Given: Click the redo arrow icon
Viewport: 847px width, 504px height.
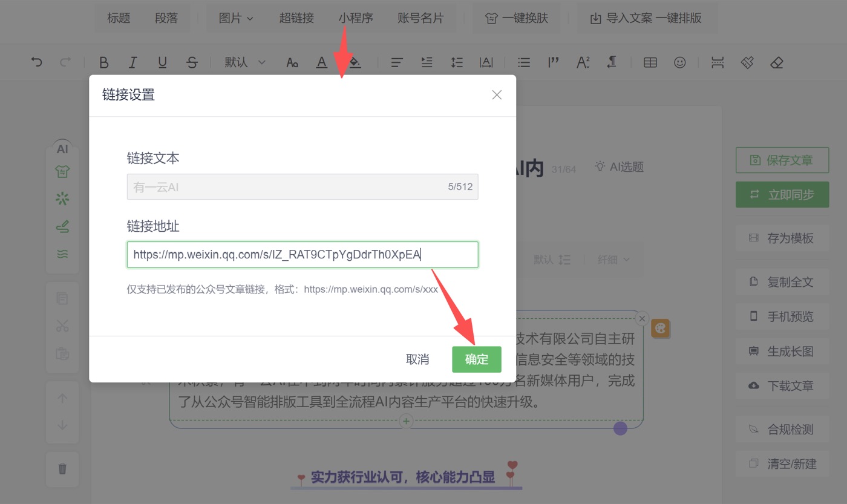Looking at the screenshot, I should 65,62.
